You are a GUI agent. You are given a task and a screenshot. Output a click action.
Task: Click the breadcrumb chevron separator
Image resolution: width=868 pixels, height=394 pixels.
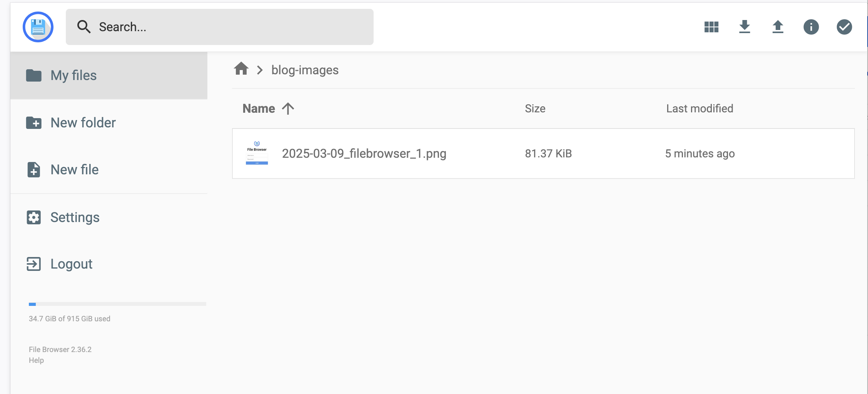pyautogui.click(x=260, y=70)
